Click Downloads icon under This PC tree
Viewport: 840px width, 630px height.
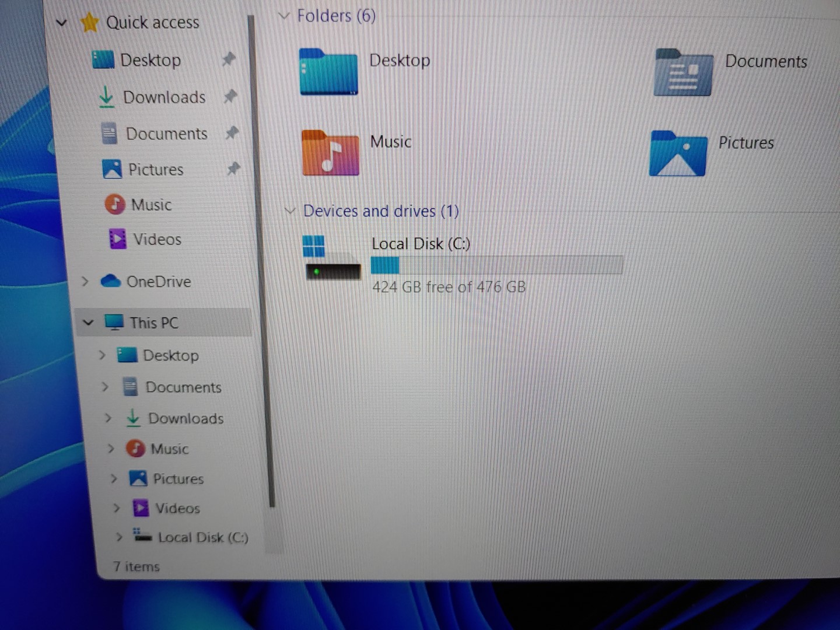coord(133,418)
